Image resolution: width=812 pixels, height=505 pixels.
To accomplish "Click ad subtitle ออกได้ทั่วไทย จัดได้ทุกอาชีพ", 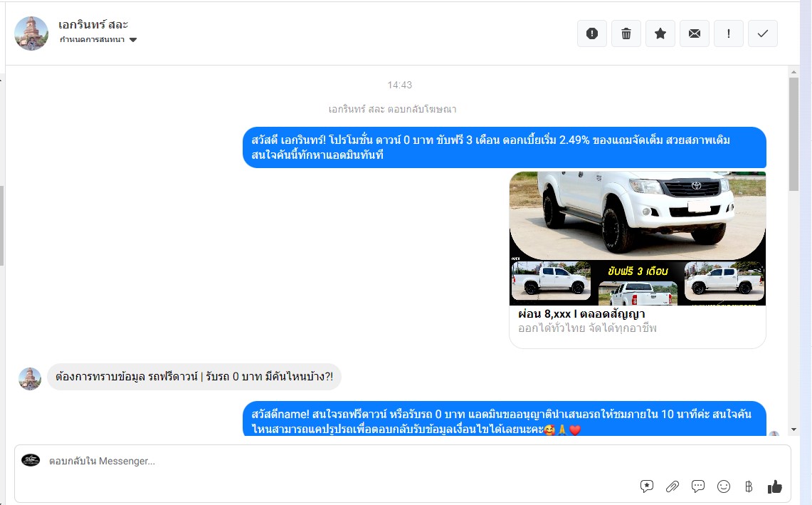I will coord(587,328).
